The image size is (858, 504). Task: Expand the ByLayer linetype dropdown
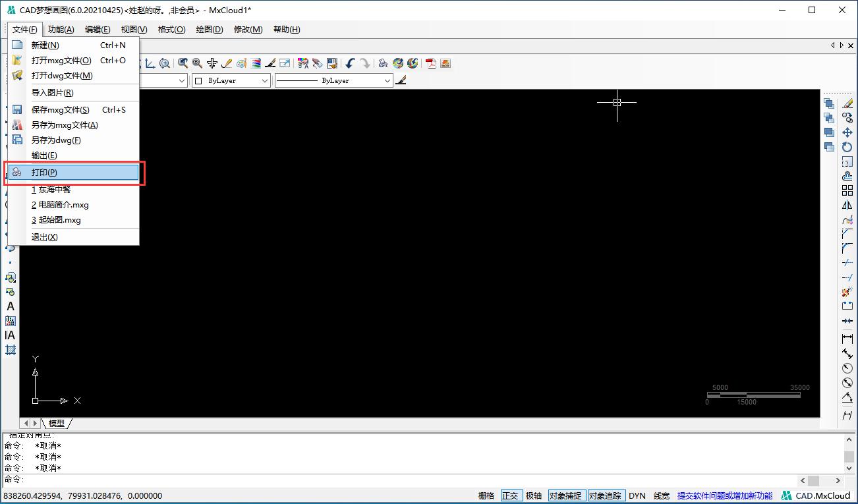pyautogui.click(x=333, y=80)
